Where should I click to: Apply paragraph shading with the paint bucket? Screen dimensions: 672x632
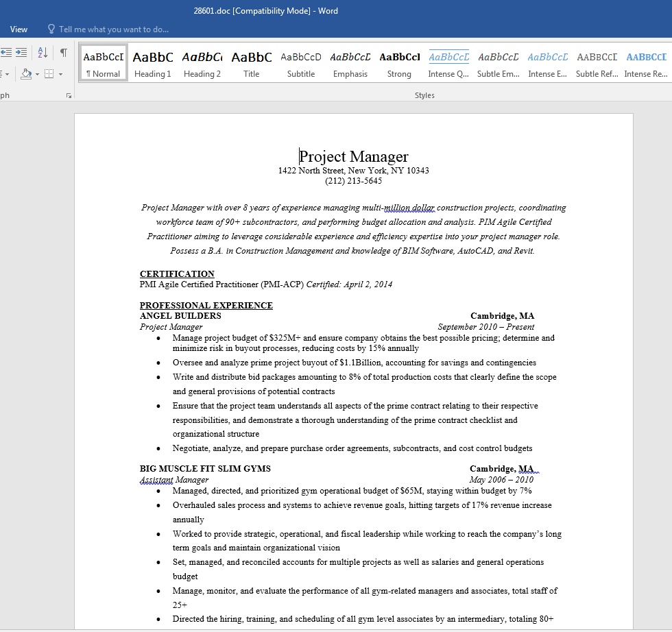[26, 74]
